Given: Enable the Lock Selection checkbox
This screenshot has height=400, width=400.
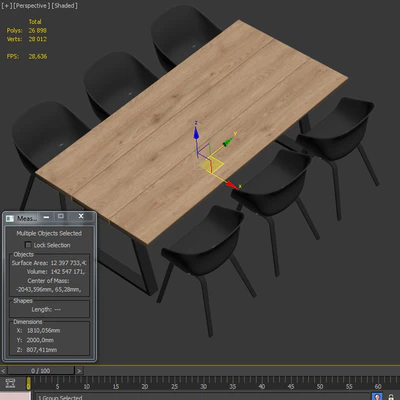Looking at the screenshot, I should (x=28, y=245).
